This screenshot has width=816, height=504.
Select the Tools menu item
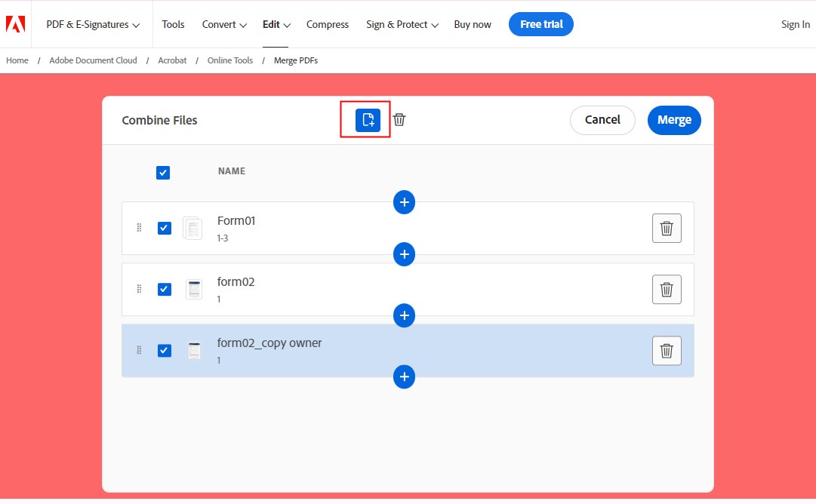[173, 24]
